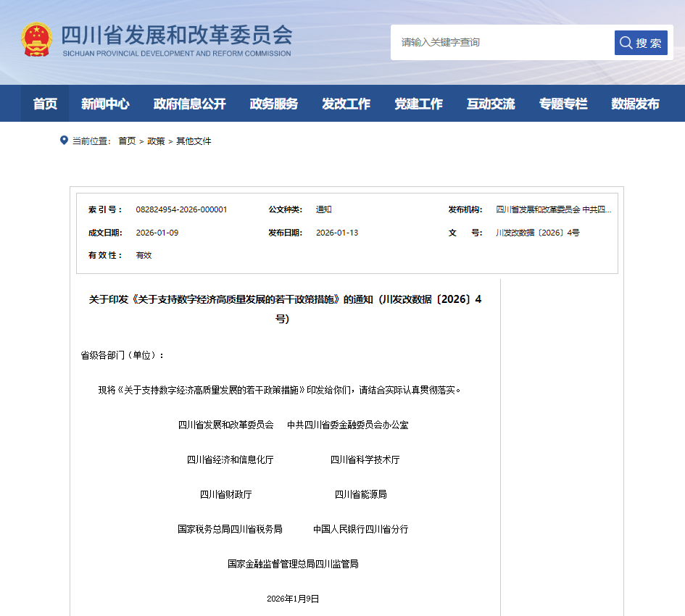
Task: Open 互动交流 from navigation bar
Action: coord(491,104)
